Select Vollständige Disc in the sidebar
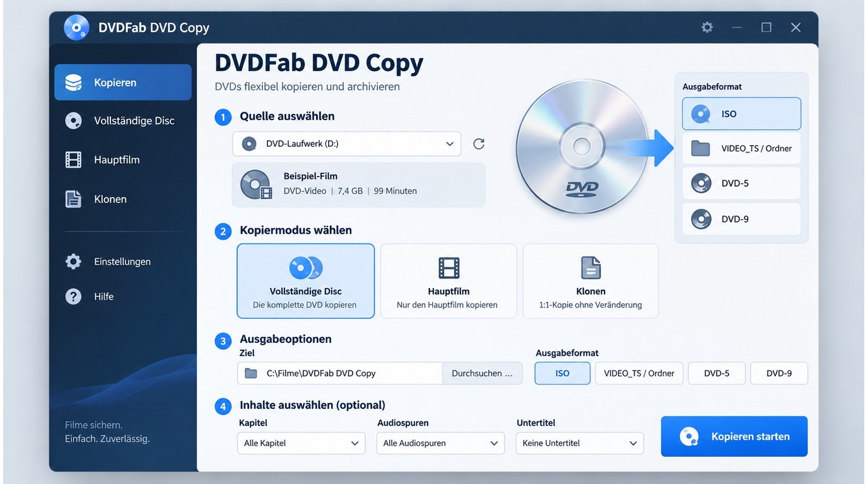Screen dimensions: 868x484 point(123,120)
